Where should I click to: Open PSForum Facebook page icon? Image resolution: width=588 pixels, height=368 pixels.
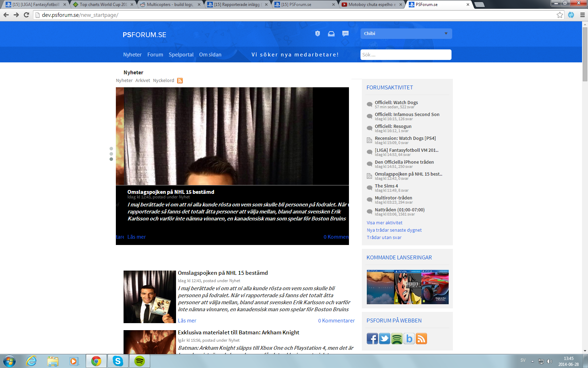pyautogui.click(x=372, y=339)
